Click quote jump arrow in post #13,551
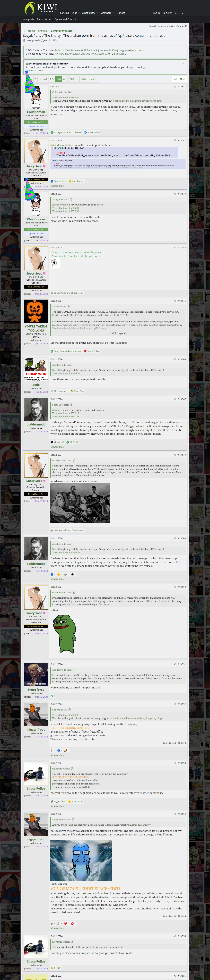Viewport: 210px width, 980px height. click(74, 670)
